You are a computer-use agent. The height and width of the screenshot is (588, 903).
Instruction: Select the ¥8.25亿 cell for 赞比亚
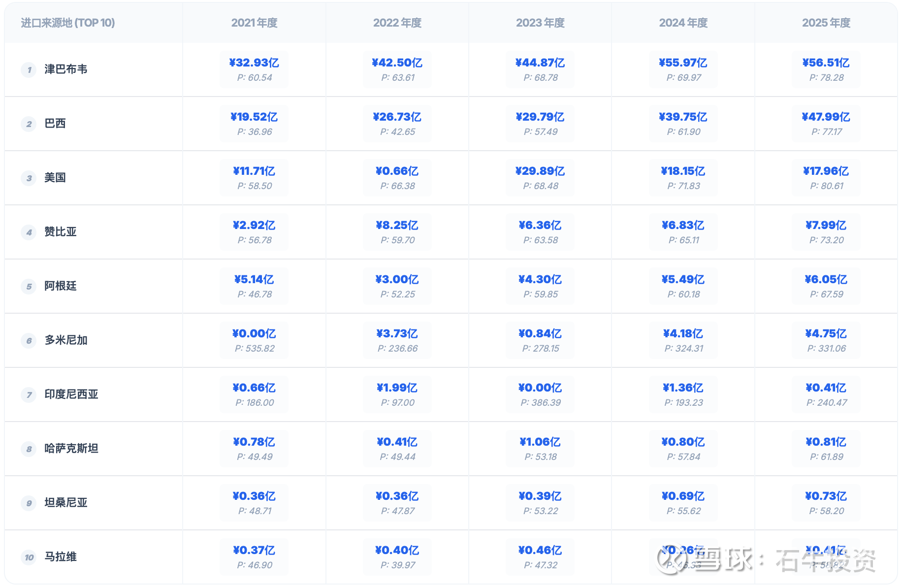coord(397,226)
